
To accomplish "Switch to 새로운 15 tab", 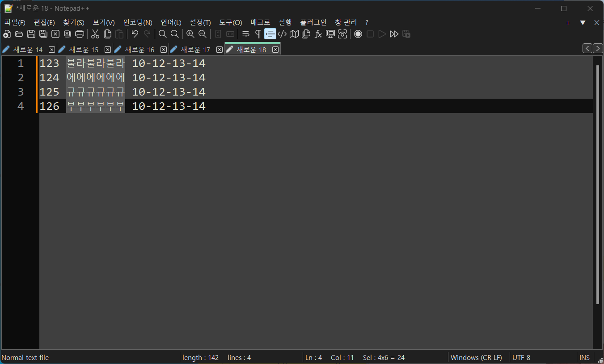I will (84, 50).
